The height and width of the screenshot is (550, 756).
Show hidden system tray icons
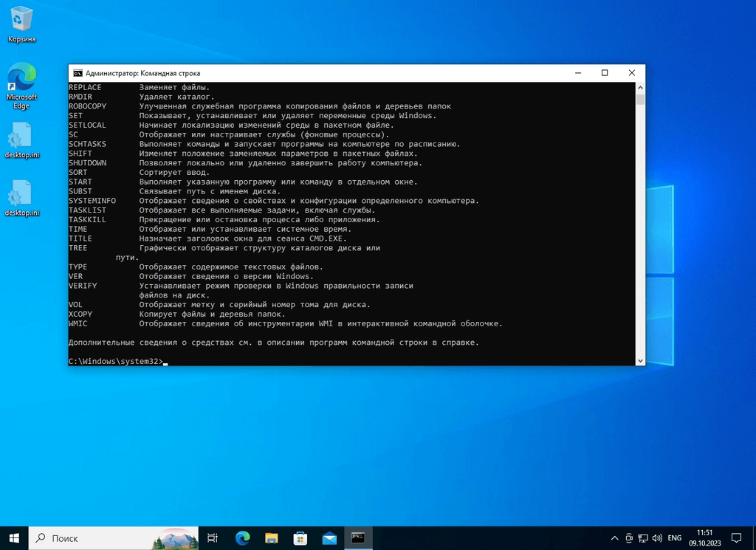coord(614,538)
